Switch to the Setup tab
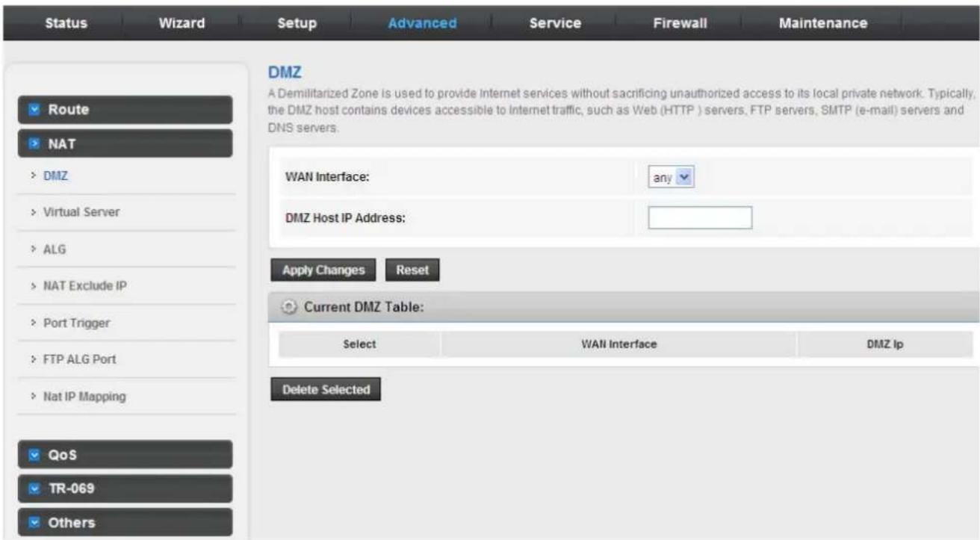 click(x=297, y=23)
